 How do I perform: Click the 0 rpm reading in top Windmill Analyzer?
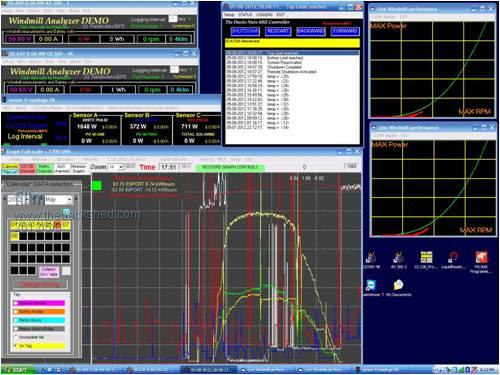point(151,39)
